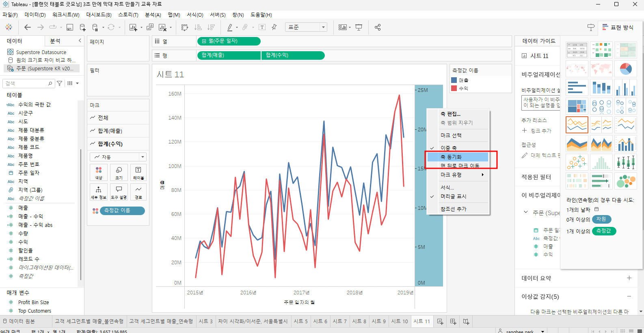Viewport: 644px width, 333px height.
Task: Click the 합계(수익) rows pill
Action: coord(293,55)
